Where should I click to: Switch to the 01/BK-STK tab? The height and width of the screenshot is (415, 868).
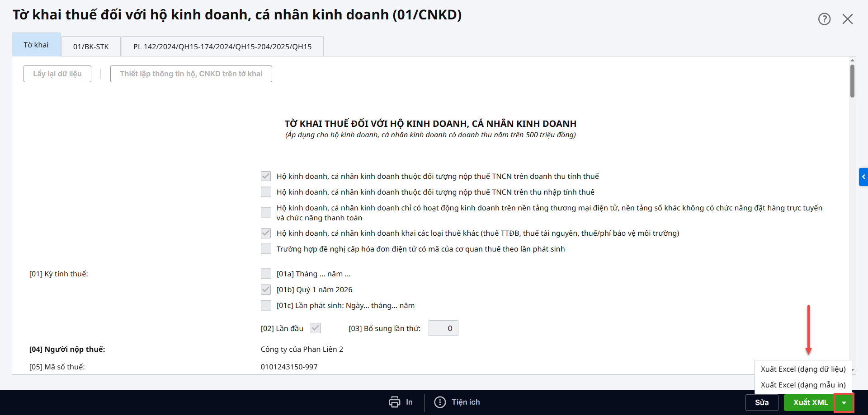coord(91,47)
